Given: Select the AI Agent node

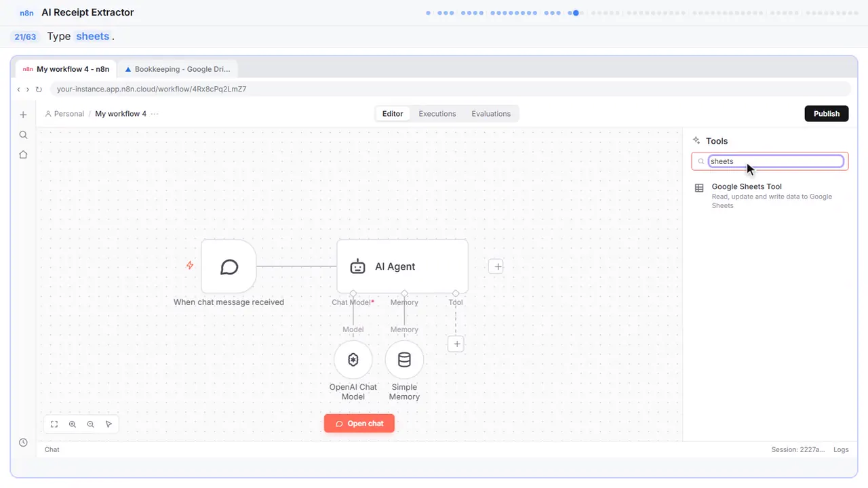Looking at the screenshot, I should 402,266.
